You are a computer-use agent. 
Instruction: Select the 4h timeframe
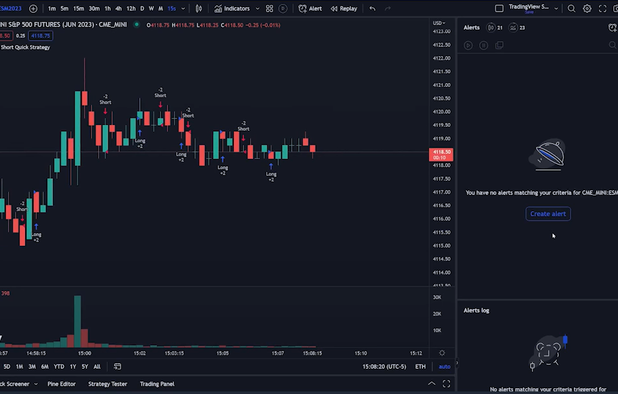click(118, 8)
